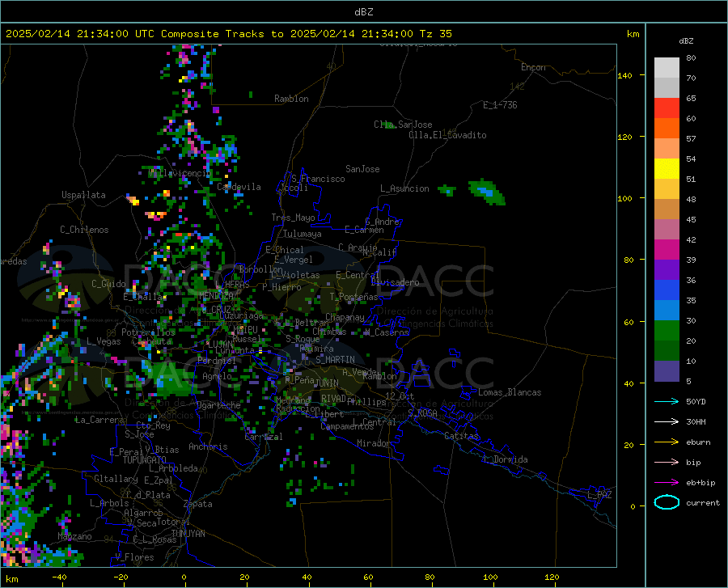This screenshot has height=588, width=728.
Task: Click the '65' value label on the dBZ scale
Action: (691, 99)
